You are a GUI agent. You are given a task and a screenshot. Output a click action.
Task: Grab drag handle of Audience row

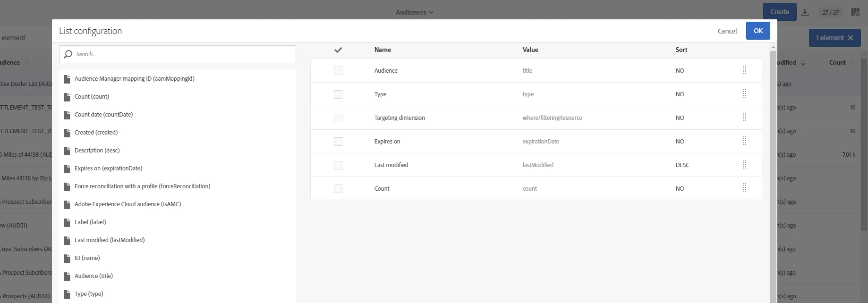click(744, 70)
